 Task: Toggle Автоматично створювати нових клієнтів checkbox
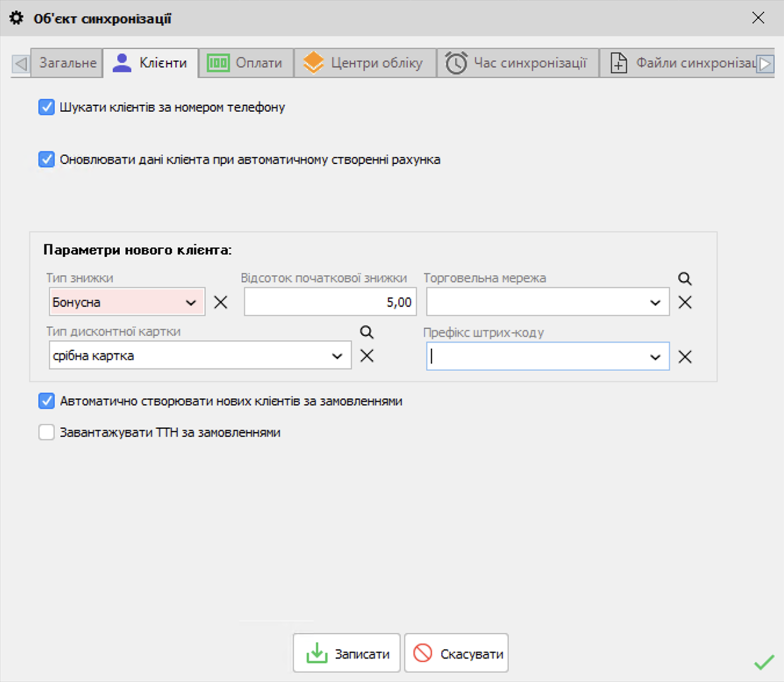[x=46, y=401]
